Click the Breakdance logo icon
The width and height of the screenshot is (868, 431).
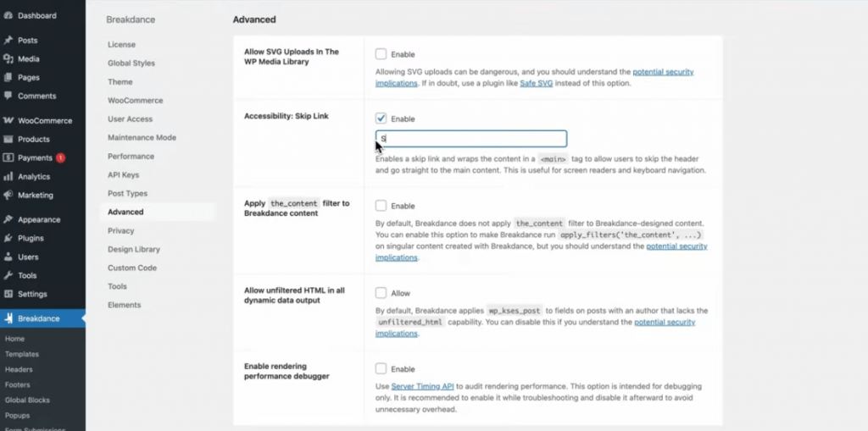8,319
